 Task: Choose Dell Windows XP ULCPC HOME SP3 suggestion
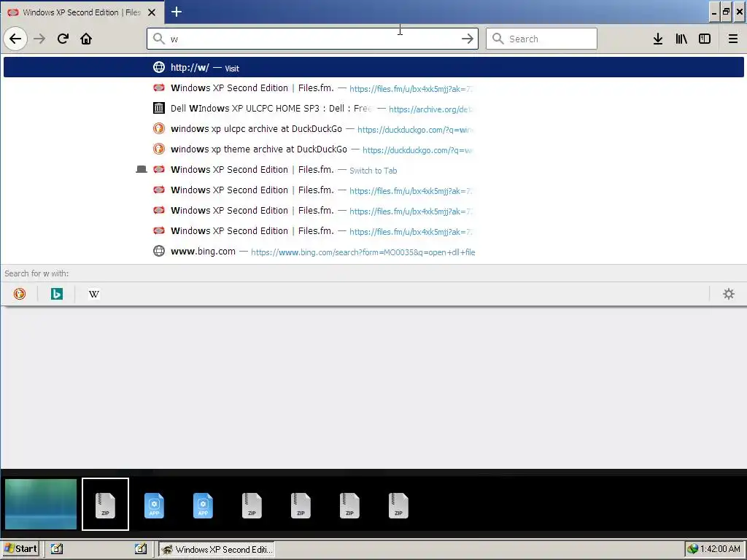tap(373, 108)
